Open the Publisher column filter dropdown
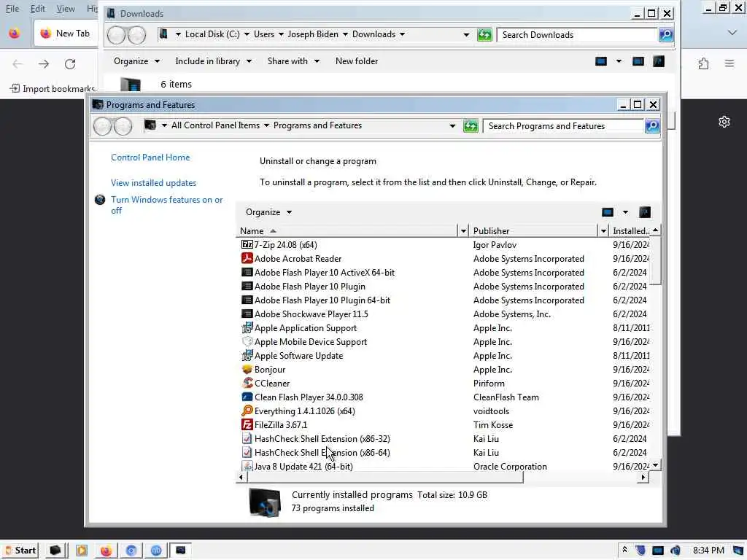747x560 pixels. [x=603, y=231]
